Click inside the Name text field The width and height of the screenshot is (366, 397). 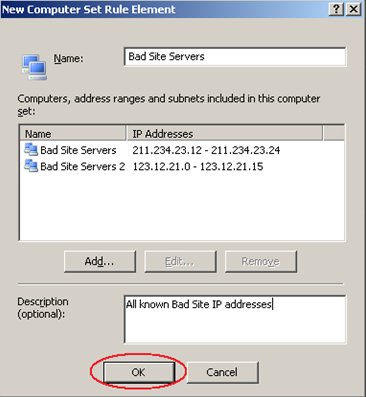click(235, 57)
